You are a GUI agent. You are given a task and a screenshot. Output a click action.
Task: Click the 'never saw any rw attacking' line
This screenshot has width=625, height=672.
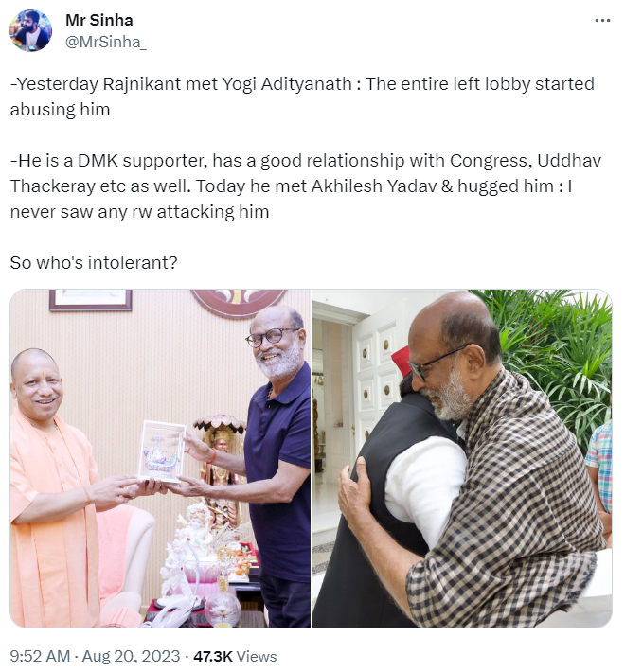(x=139, y=211)
